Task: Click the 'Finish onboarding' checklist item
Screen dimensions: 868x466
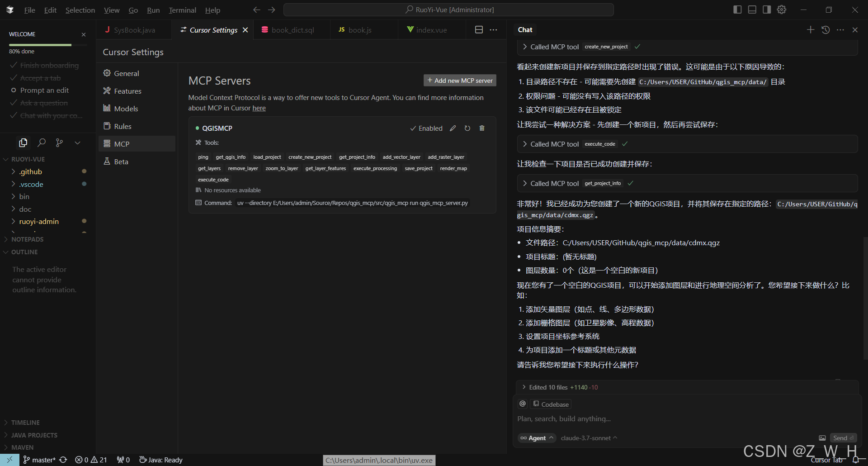Action: (44, 66)
